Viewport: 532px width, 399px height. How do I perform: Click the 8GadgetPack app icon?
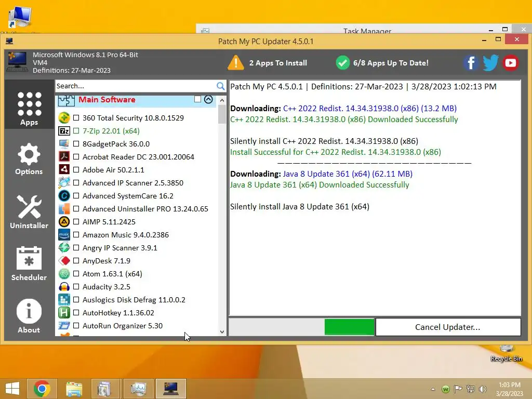64,144
